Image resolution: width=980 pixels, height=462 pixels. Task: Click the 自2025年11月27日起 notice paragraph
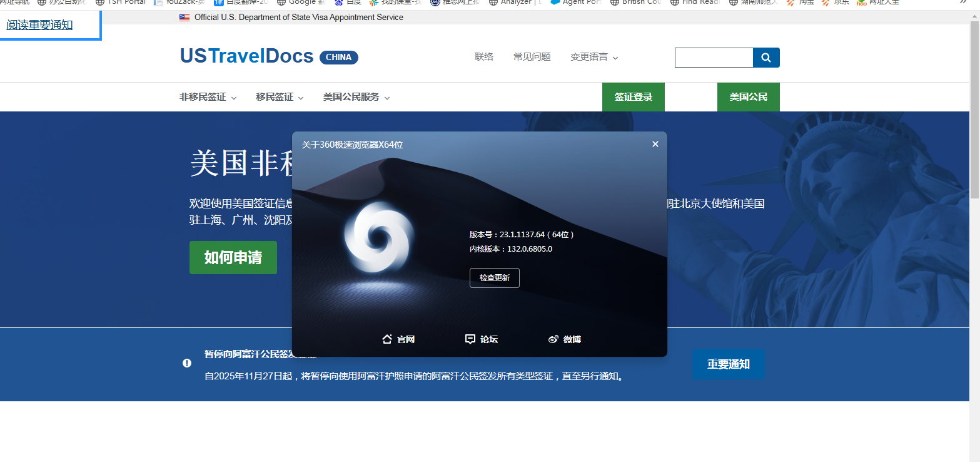(x=415, y=377)
